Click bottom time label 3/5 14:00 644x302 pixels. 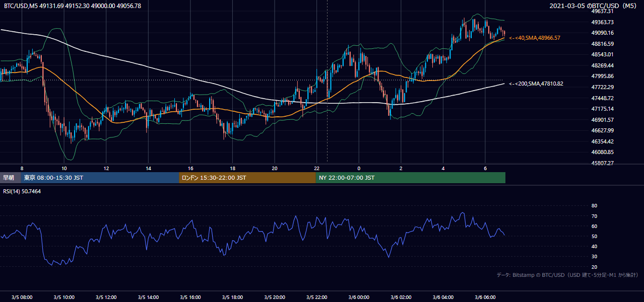148,297
